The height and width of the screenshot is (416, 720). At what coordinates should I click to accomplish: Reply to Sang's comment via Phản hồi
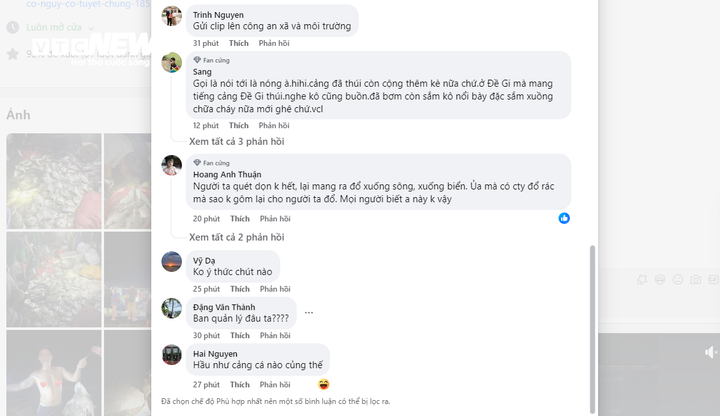point(274,125)
